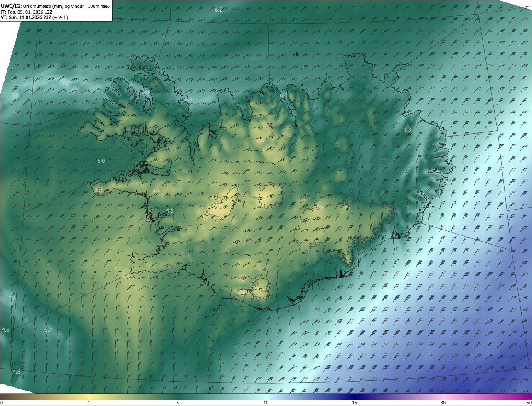Click the 8.0 value label on the map
The image size is (532, 406).
[188, 100]
